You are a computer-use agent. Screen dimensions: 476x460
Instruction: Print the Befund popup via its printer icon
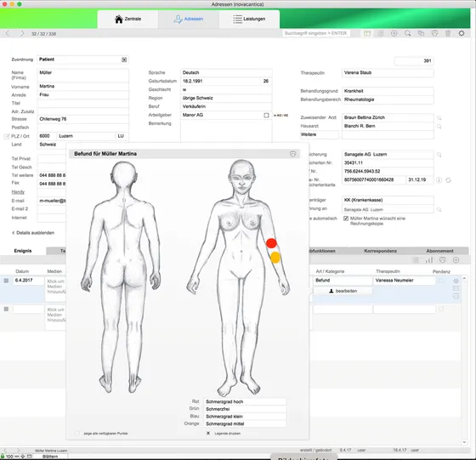click(x=292, y=154)
